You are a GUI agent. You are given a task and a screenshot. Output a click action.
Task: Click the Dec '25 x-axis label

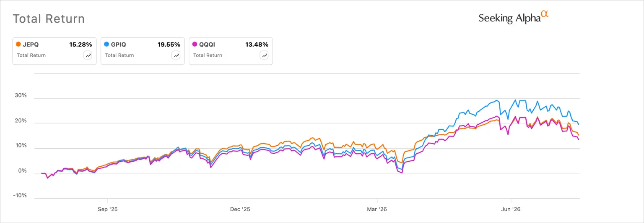(x=240, y=209)
